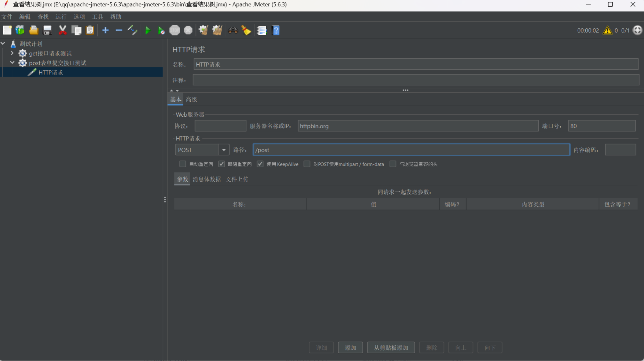Open the 运行 menu

pos(61,17)
